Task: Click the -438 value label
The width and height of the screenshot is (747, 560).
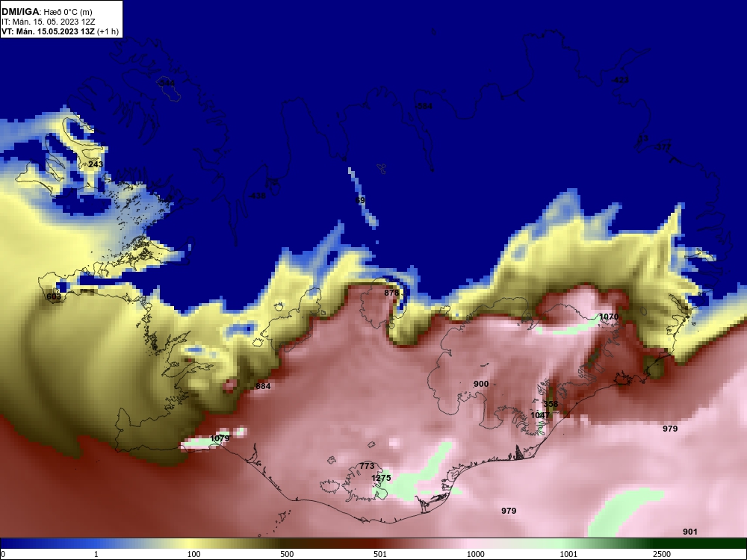Action: (257, 196)
